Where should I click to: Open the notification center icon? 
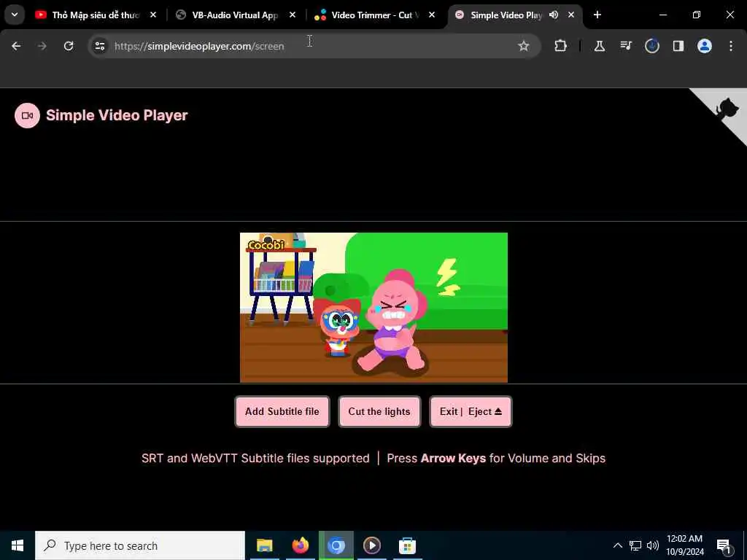(x=724, y=545)
